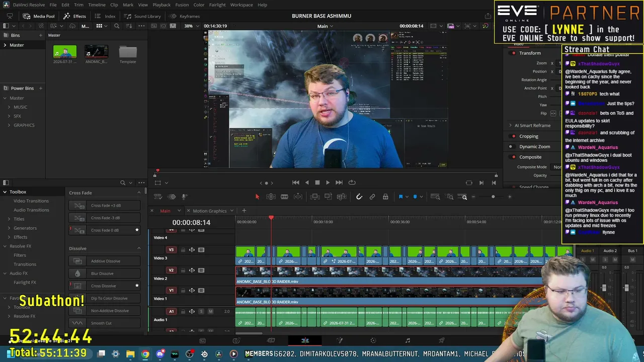This screenshot has height=362, width=644.
Task: Jump to the first frame
Action: [296, 183]
